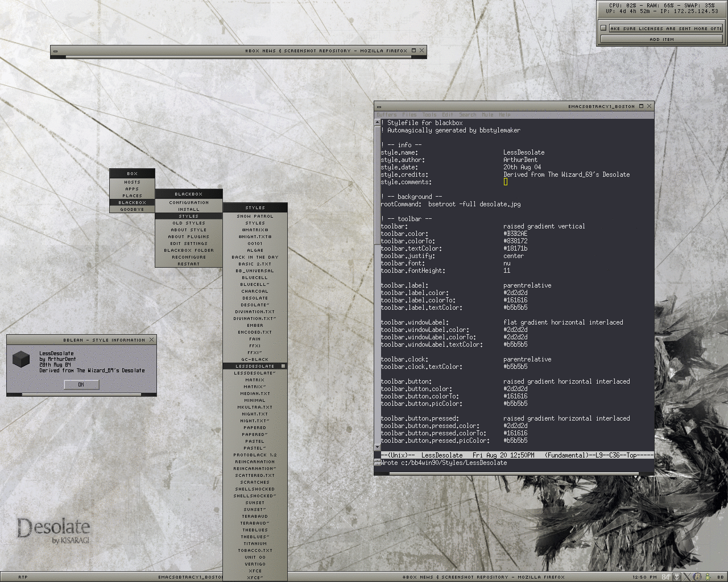
Task: Choose About Style menu entry
Action: coord(189,230)
